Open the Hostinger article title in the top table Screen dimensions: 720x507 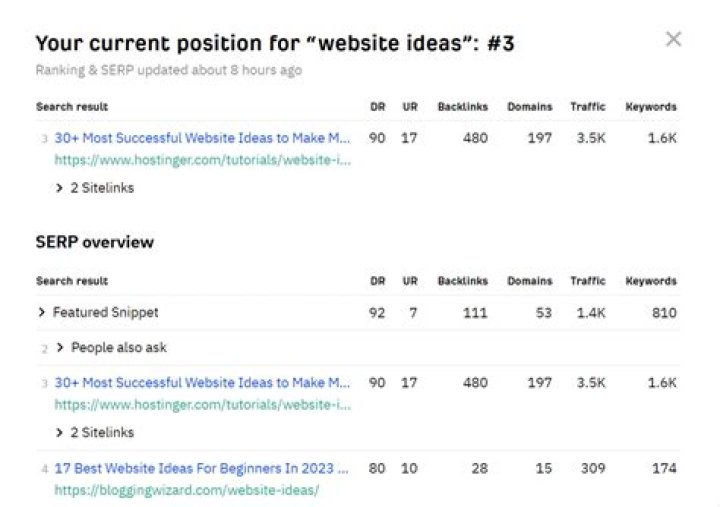click(202, 138)
